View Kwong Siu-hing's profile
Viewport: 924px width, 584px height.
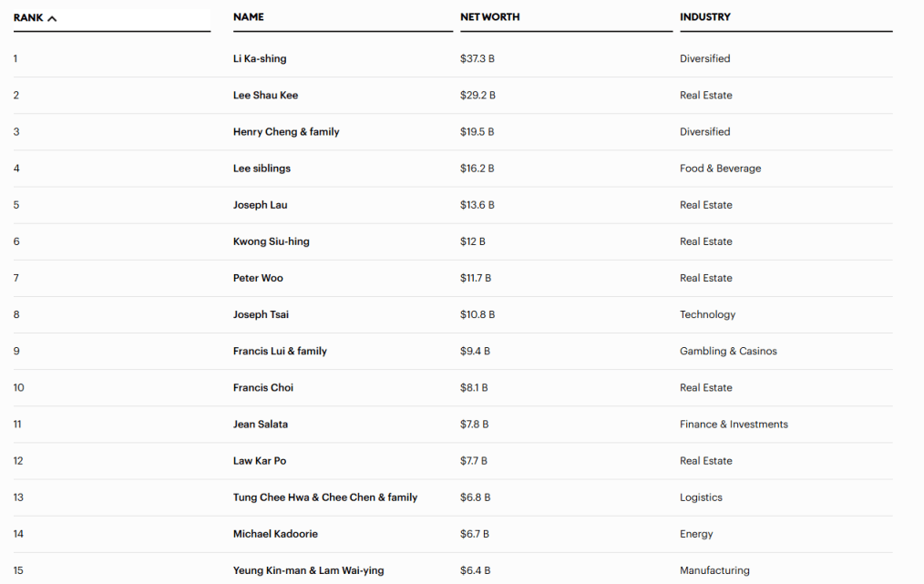[271, 241]
